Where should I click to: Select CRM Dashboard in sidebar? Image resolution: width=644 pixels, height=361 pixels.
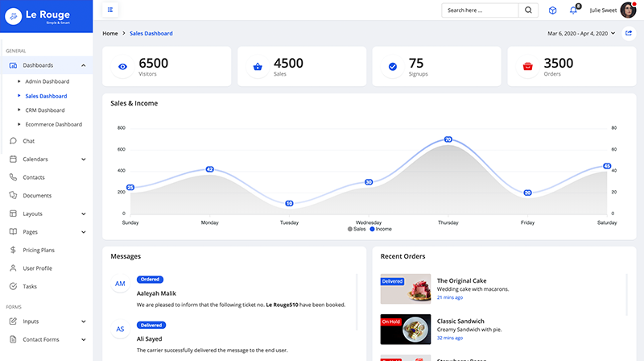[x=45, y=110]
